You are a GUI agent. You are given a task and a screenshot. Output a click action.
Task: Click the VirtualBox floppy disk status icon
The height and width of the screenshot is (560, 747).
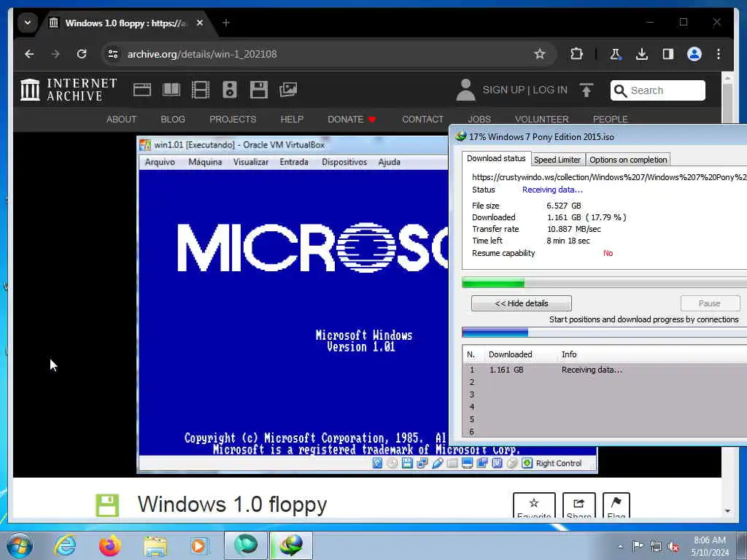[x=407, y=463]
